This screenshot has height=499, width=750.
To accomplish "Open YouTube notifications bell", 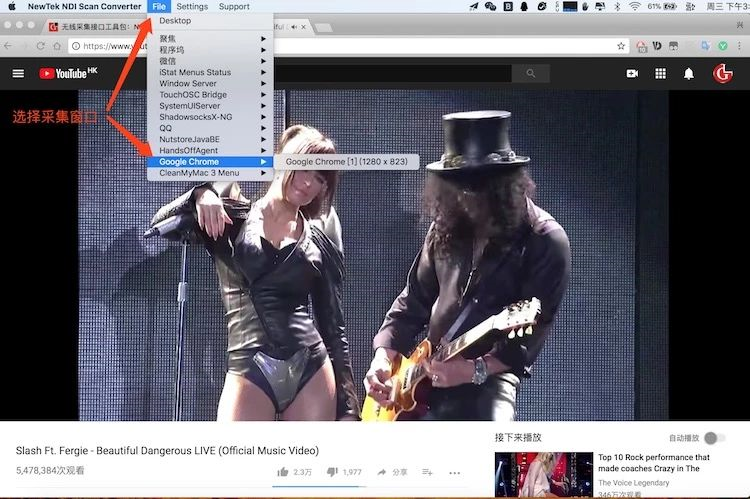I will coord(688,73).
